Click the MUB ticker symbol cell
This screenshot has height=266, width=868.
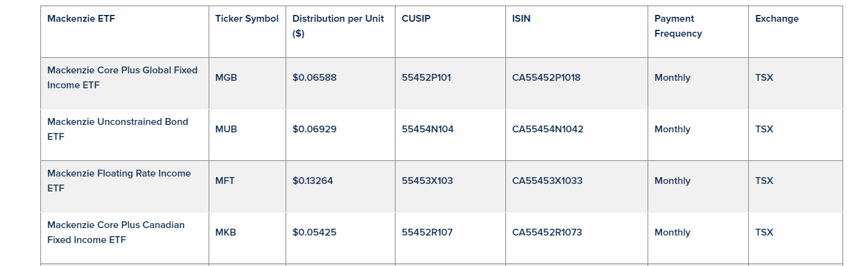(x=226, y=129)
